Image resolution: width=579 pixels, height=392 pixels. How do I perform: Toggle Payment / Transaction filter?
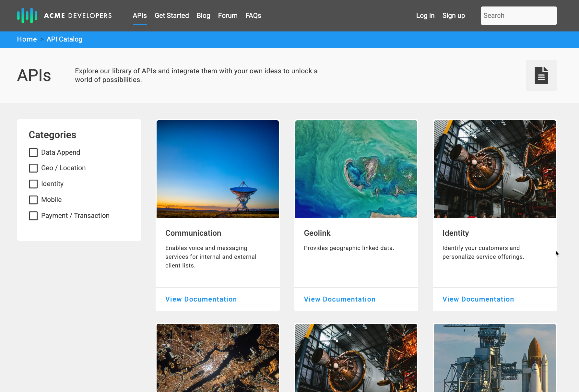click(33, 216)
